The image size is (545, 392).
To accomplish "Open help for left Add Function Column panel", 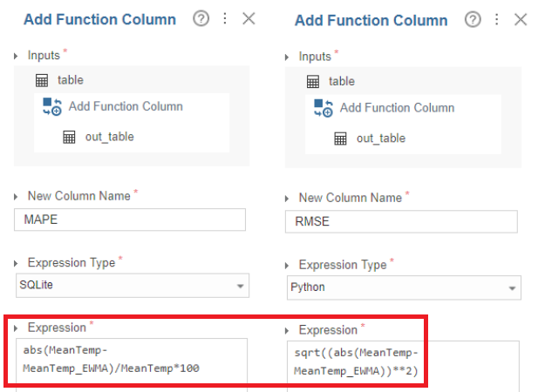I will [x=201, y=18].
